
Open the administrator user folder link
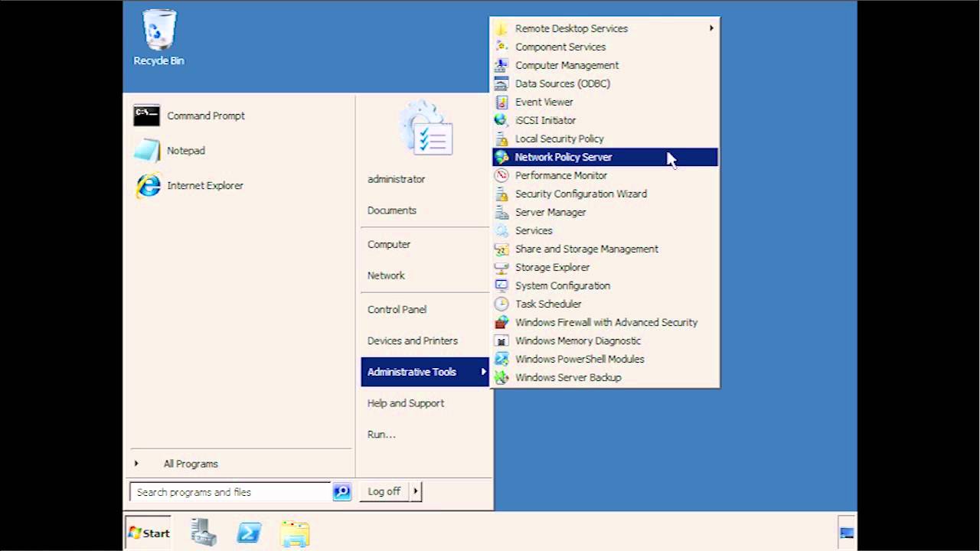(x=396, y=179)
